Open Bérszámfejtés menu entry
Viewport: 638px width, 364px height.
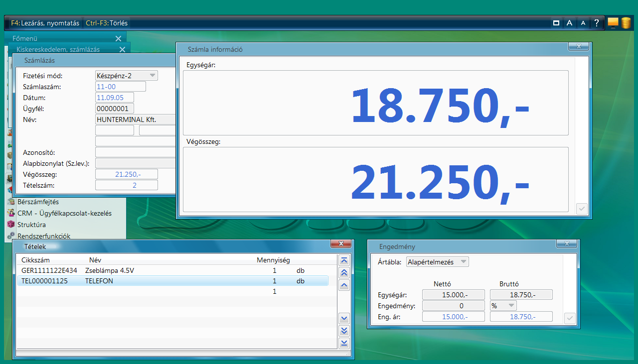(38, 202)
